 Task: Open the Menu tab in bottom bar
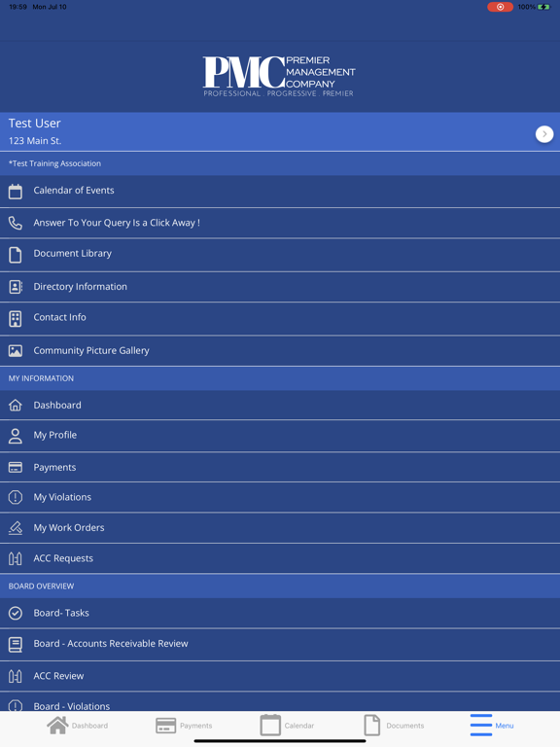491,725
